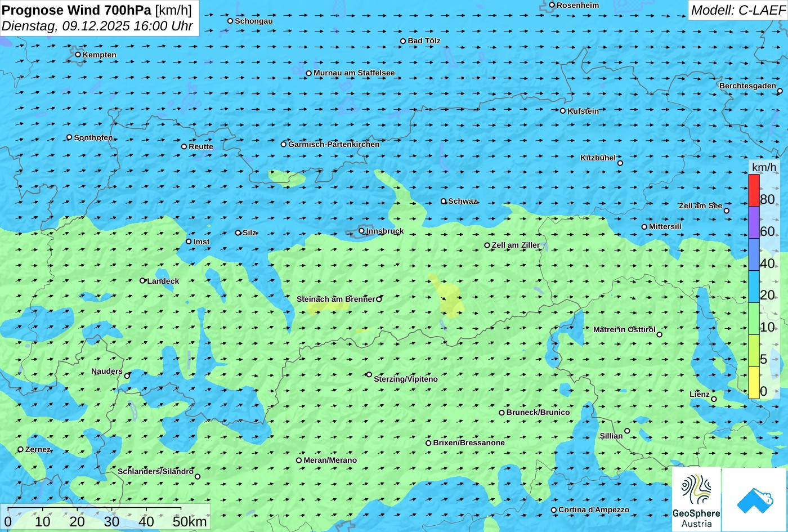This screenshot has height=532, width=788.
Task: Click the 'km/h' legend heading
Action: point(764,167)
